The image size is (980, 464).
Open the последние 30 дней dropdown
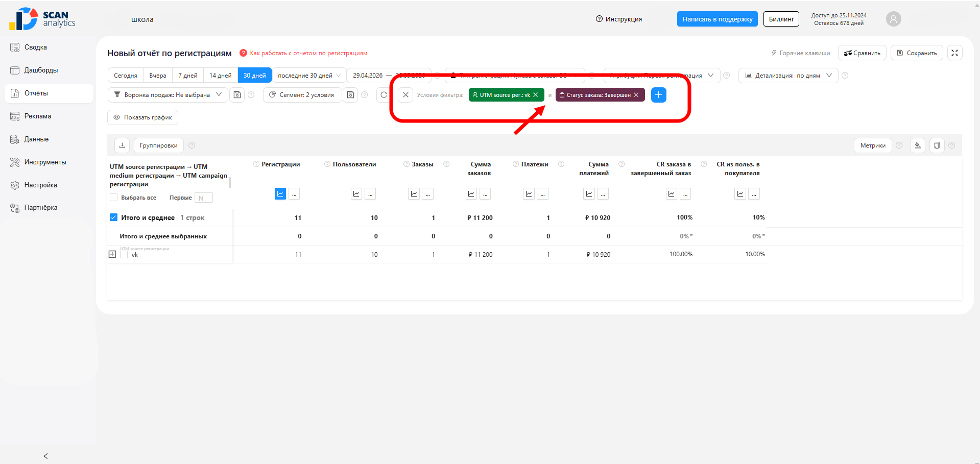(x=309, y=76)
